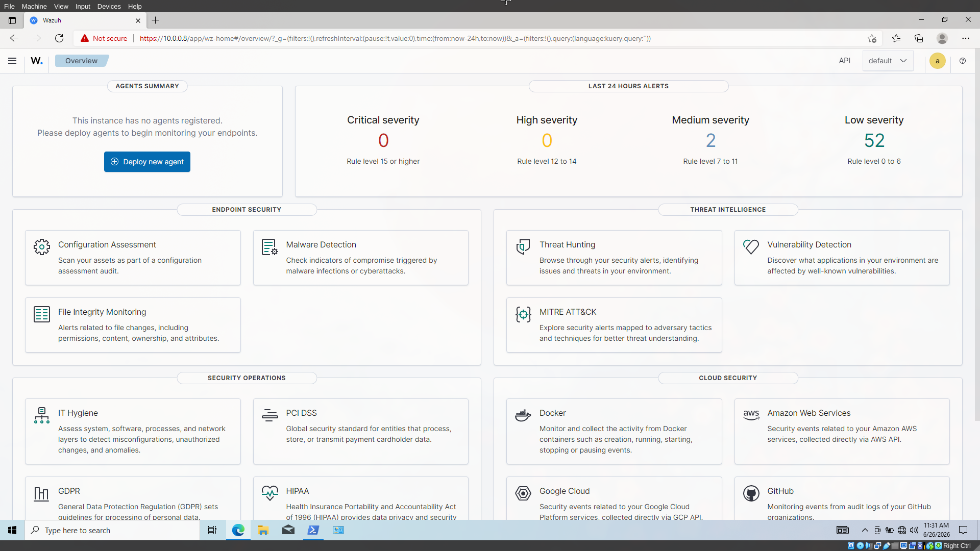Click the PCI DSS card icon
Screen dimensions: 980x551
pos(269,415)
